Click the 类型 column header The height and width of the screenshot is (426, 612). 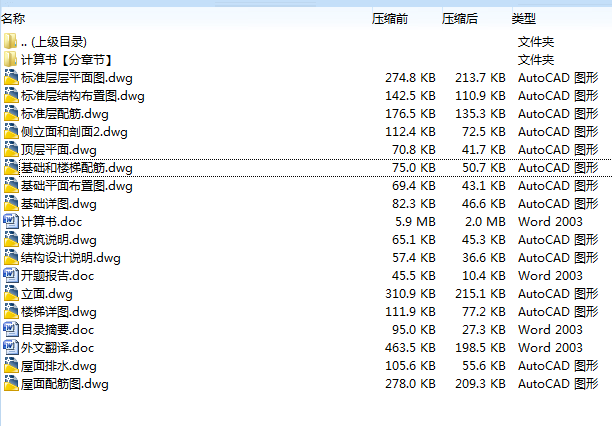tap(524, 18)
